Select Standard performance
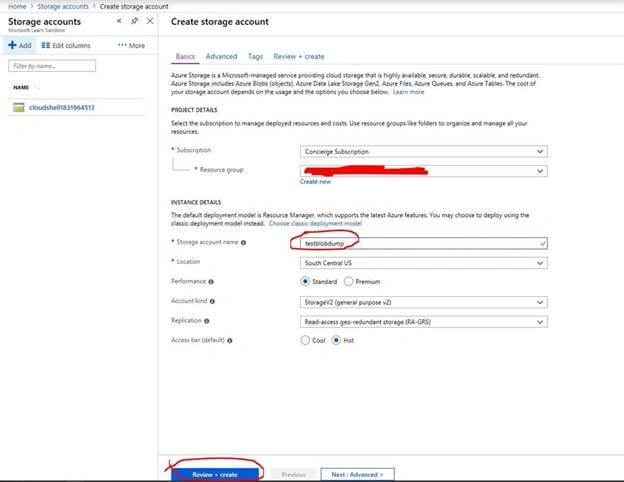The height and width of the screenshot is (482, 624). click(x=305, y=281)
